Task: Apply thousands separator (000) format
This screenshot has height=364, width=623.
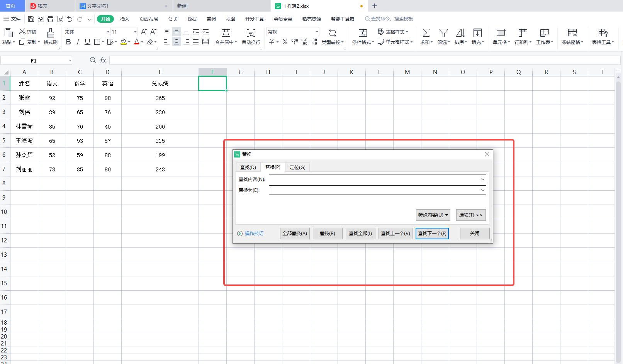Action: [295, 42]
